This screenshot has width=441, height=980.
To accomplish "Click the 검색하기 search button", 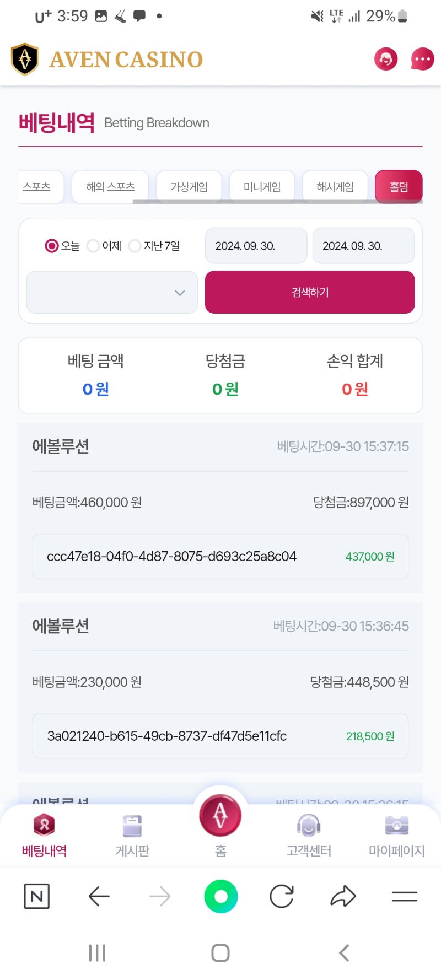I will [x=310, y=292].
